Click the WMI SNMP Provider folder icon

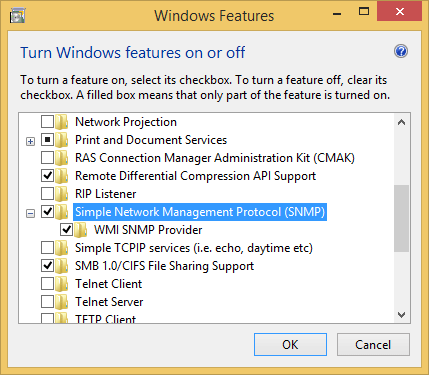pos(80,230)
